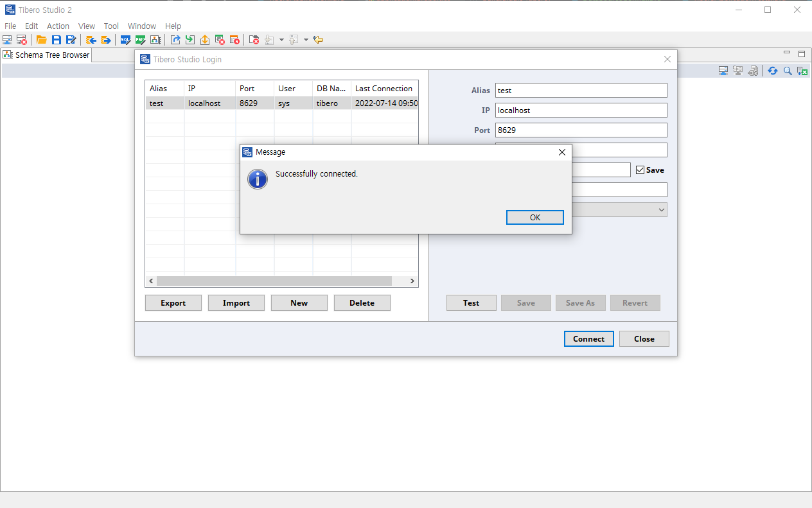Click the page icon with red X
The width and height of the screenshot is (812, 508).
pos(254,40)
